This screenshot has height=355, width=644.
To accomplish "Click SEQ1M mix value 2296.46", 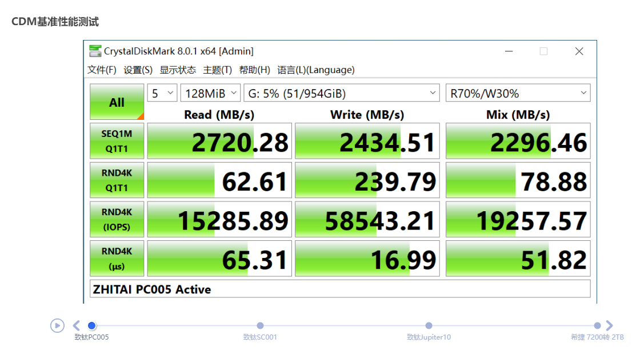I will coord(518,141).
